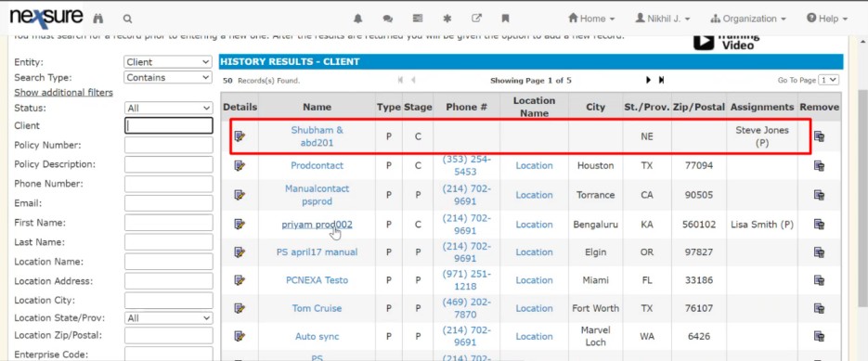Focus the Phone Number field
This screenshot has height=361, width=868.
[x=168, y=184]
